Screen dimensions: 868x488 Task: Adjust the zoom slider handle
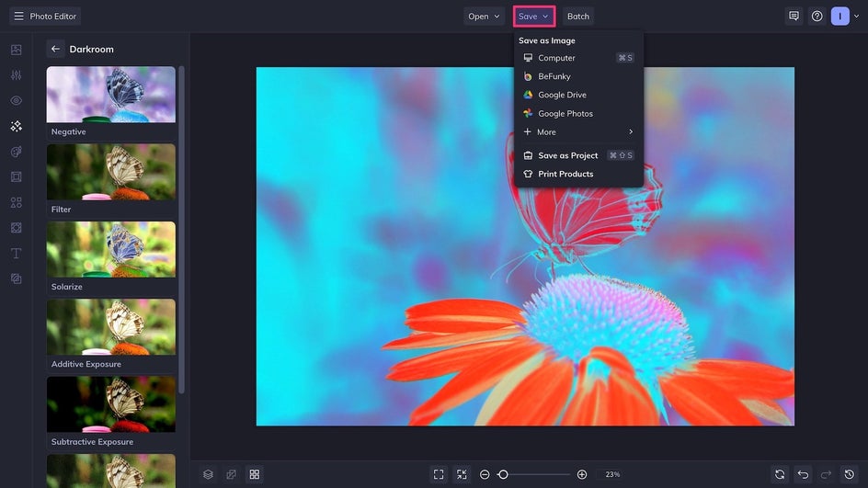point(503,474)
